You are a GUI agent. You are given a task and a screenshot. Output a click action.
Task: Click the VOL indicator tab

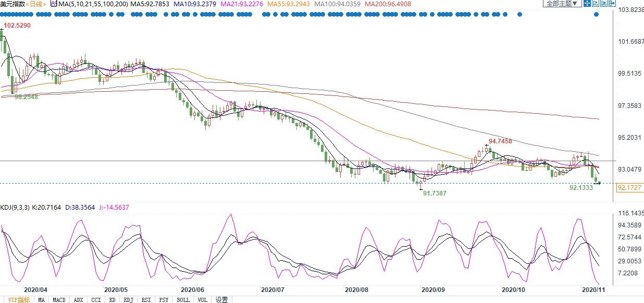point(203,299)
